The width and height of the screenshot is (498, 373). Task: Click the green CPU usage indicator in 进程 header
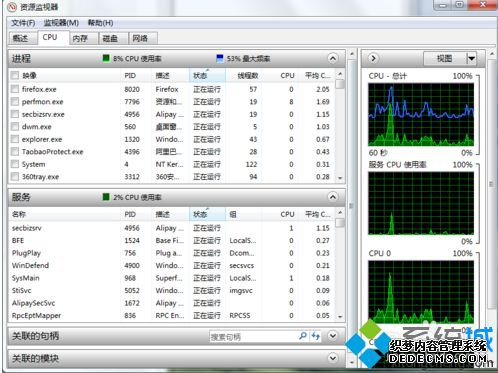point(106,58)
